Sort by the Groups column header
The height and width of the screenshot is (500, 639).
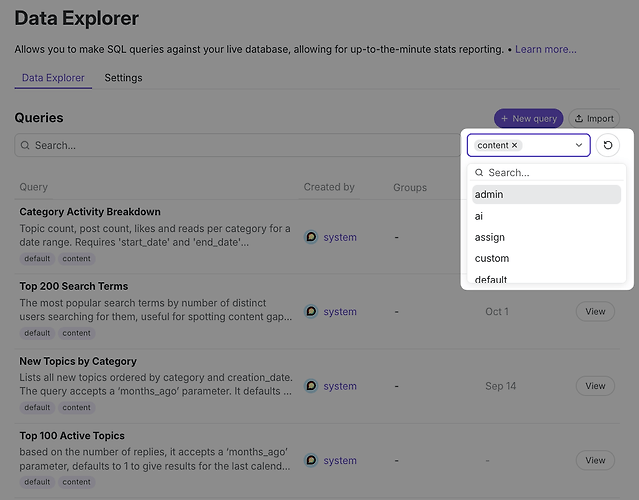click(x=410, y=187)
